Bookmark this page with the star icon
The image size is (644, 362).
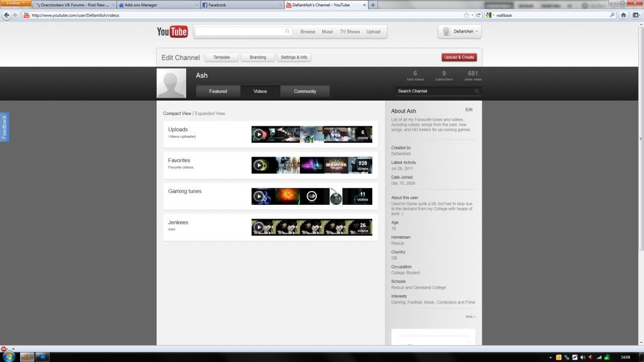point(466,14)
